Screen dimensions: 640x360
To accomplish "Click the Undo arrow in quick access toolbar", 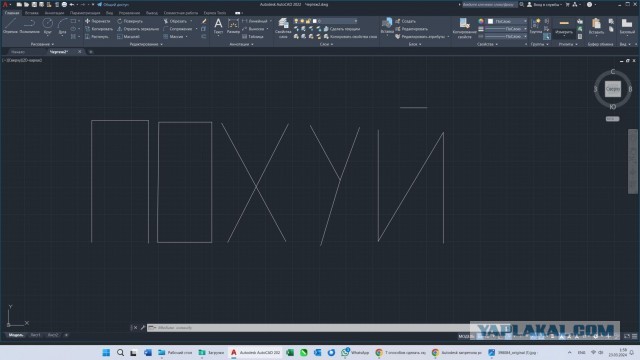I will click(72, 4).
